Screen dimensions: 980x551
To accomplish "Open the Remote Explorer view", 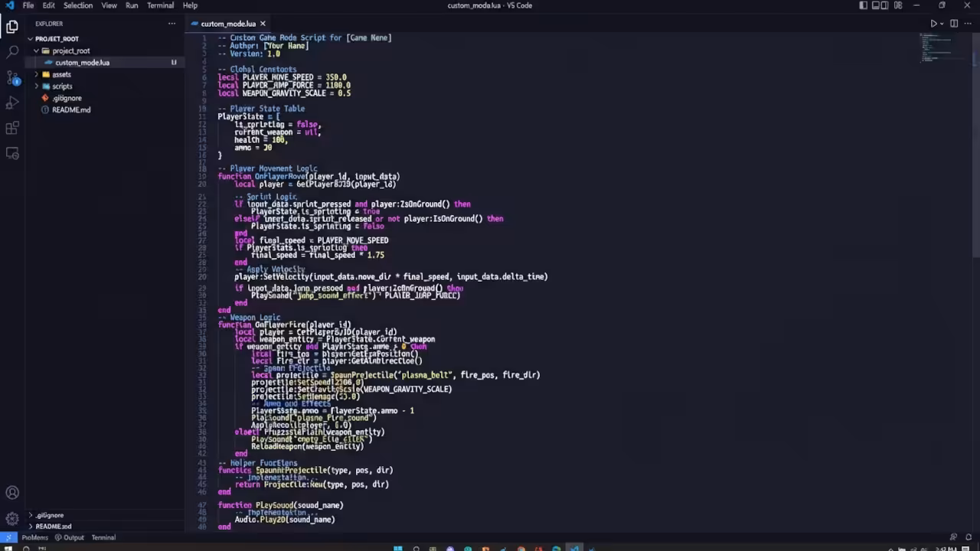I will (x=12, y=153).
